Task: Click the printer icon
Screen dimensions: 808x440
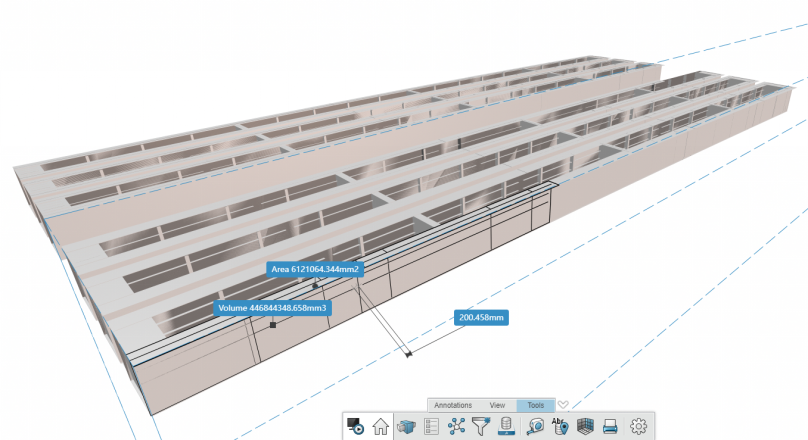Action: 610,426
